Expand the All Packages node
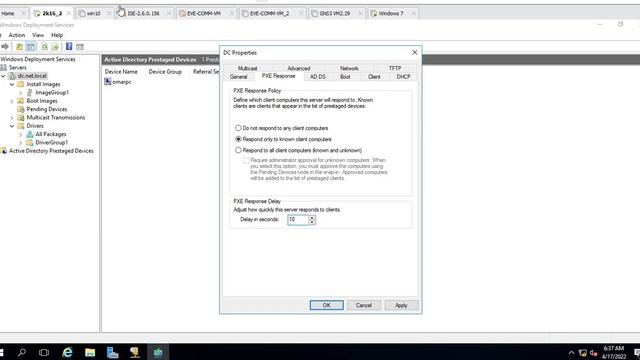Viewport: 640px width, 360px height. [20, 134]
